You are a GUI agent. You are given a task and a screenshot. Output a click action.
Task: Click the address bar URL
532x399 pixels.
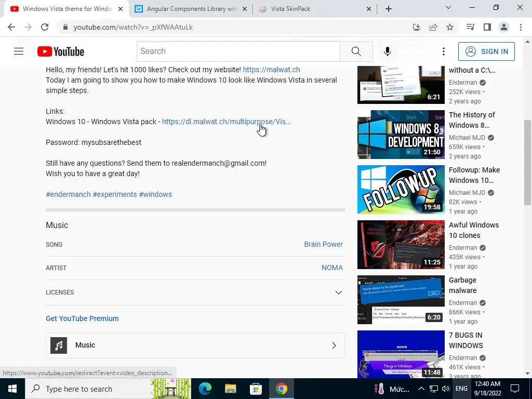click(x=133, y=27)
